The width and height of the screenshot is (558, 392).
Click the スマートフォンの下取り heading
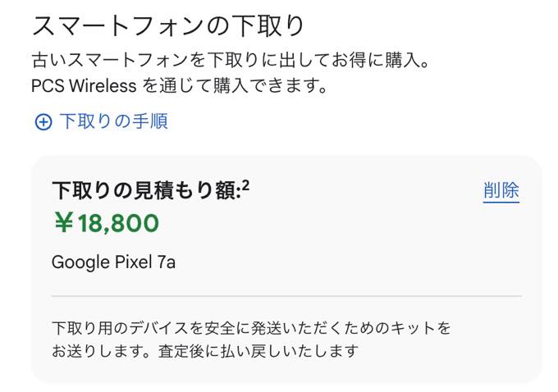point(168,25)
